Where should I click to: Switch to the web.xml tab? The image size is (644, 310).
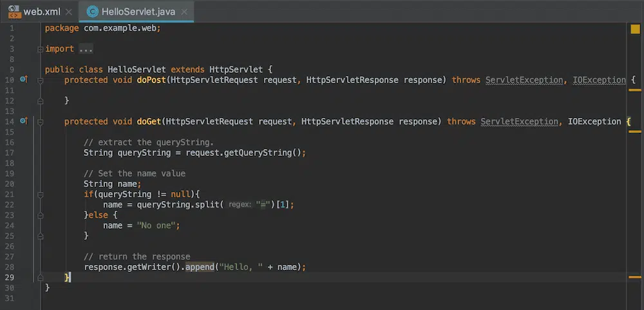point(41,12)
